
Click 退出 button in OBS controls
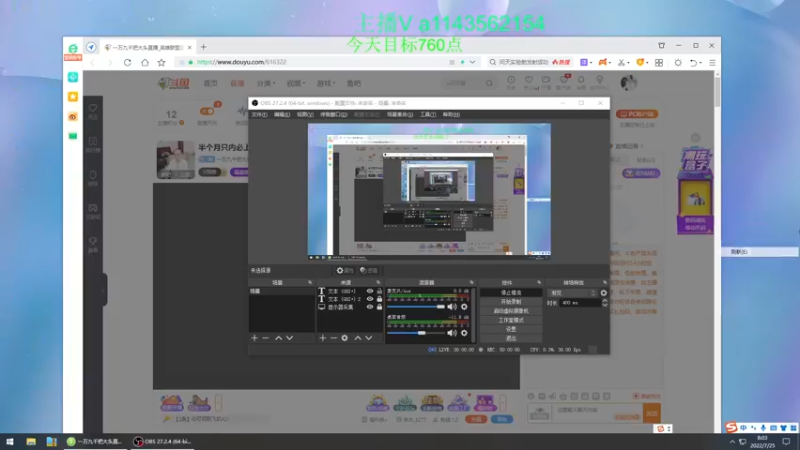click(x=511, y=338)
